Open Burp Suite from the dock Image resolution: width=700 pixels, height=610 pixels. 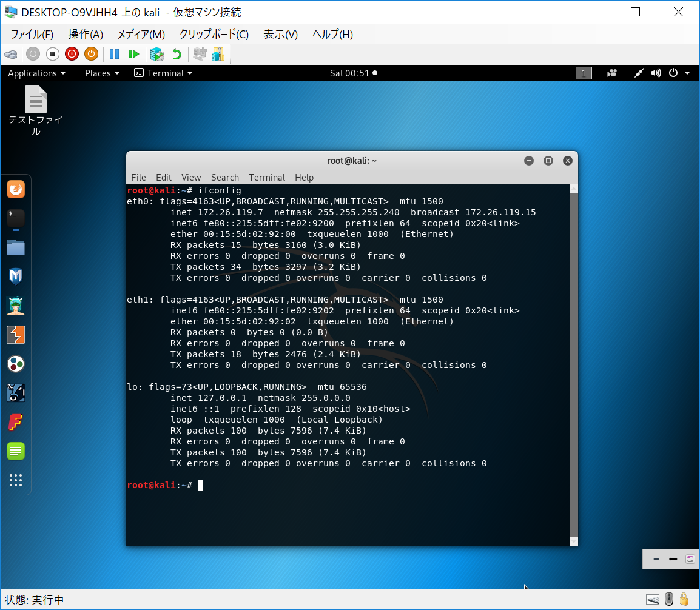click(16, 335)
